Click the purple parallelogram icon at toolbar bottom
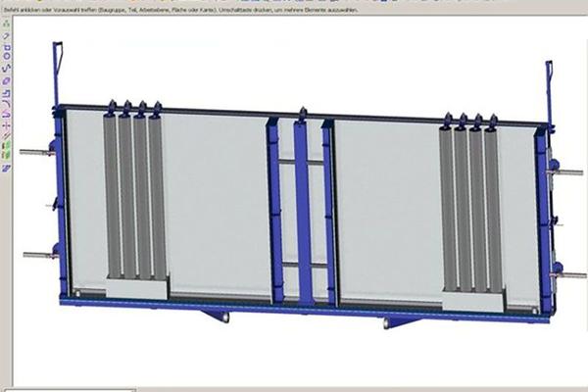Image resolution: width=588 pixels, height=392 pixels. (x=5, y=167)
